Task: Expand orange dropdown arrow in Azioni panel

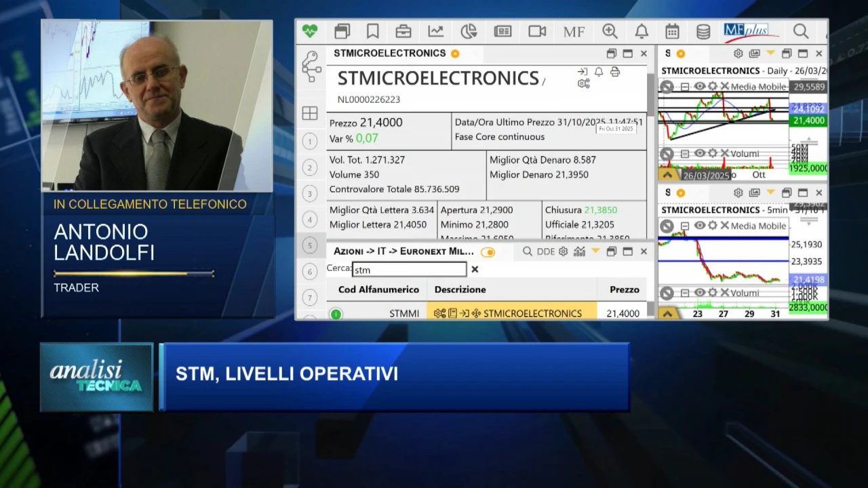Action: tap(595, 251)
